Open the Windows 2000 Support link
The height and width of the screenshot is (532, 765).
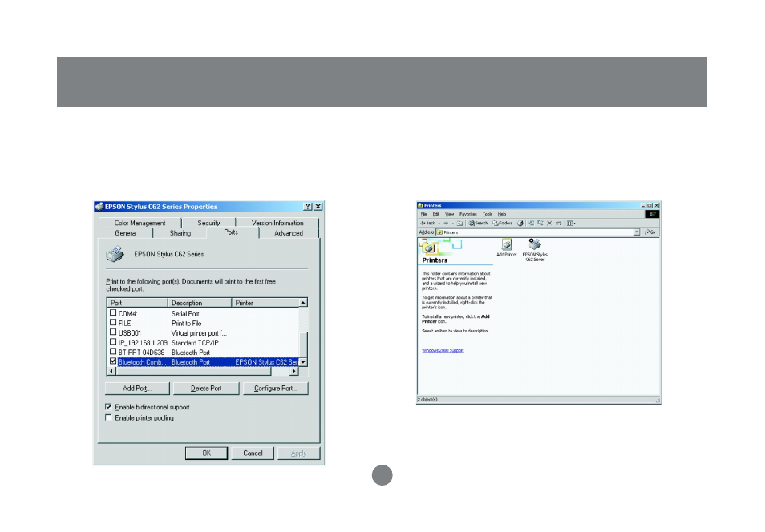click(x=443, y=350)
